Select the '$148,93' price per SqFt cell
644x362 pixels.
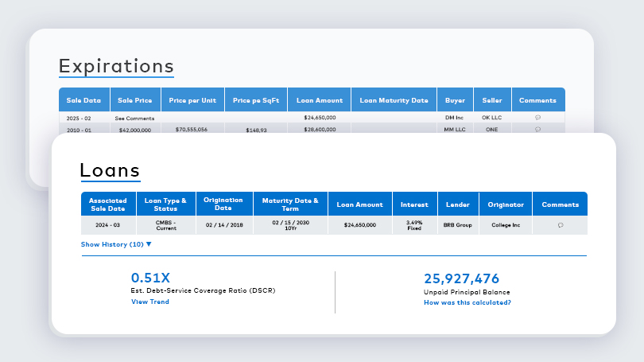tap(256, 129)
